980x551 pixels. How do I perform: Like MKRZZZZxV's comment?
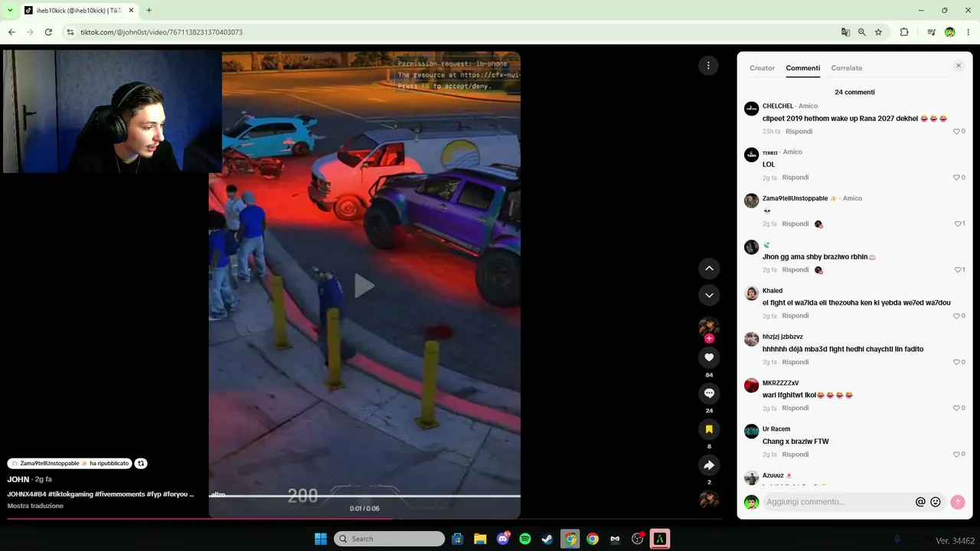[x=956, y=408]
